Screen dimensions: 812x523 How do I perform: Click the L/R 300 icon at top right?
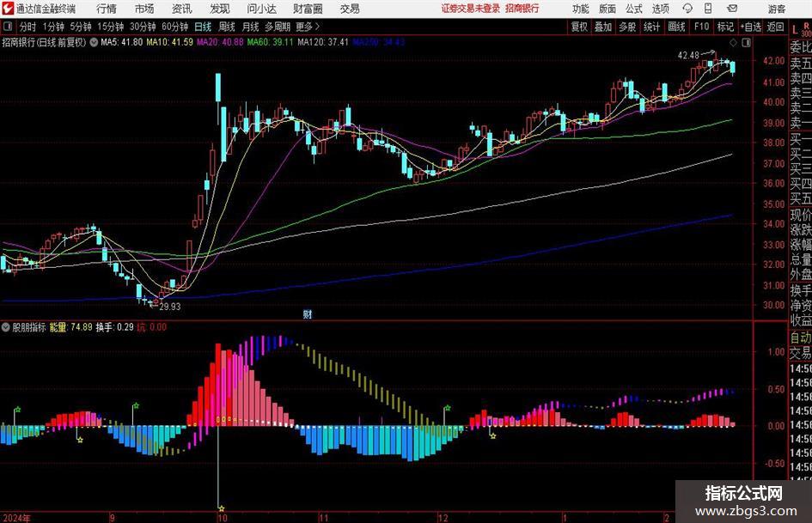[801, 28]
